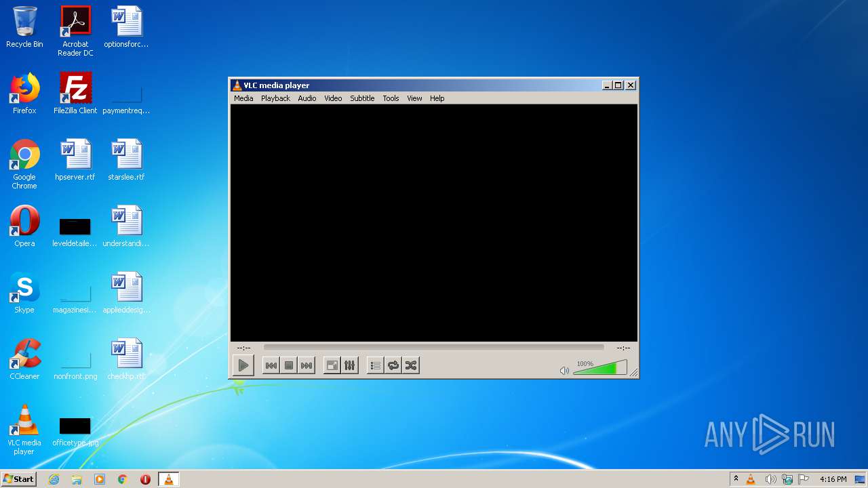The height and width of the screenshot is (488, 868).
Task: Select the optionsforc… document icon
Action: (126, 27)
